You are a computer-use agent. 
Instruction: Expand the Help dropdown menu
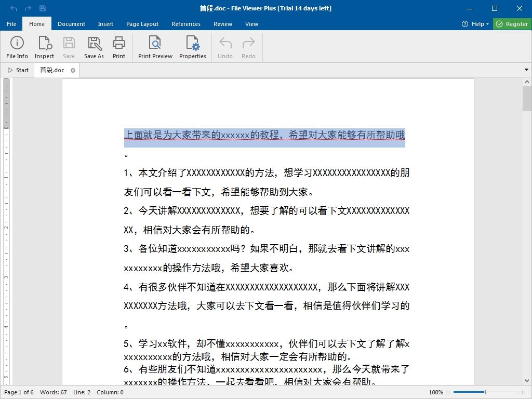pyautogui.click(x=475, y=24)
